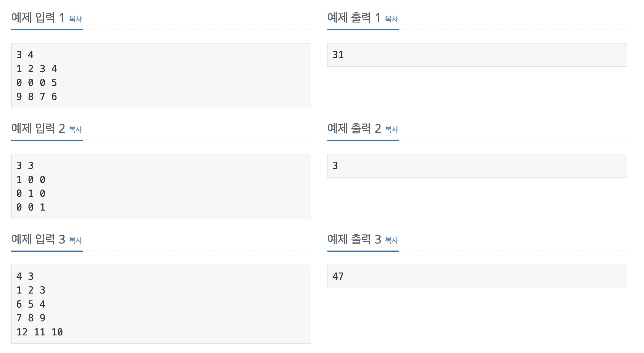This screenshot has width=644, height=353.
Task: Copy sample output 1 using its 복사 link
Action: pos(392,19)
